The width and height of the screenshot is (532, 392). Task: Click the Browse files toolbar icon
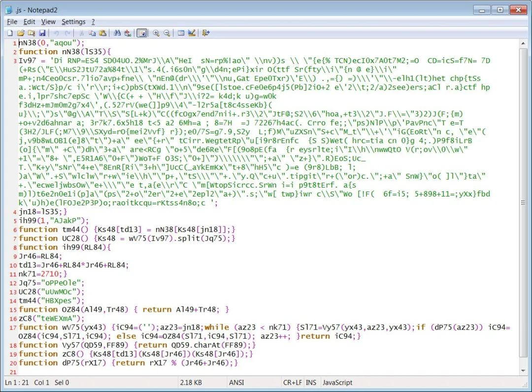point(32,33)
